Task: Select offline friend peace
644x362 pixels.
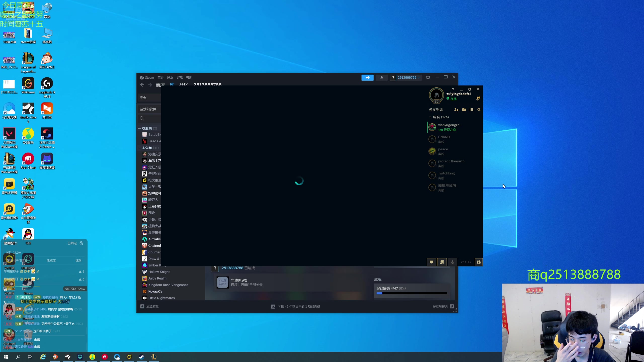Action: coord(455,151)
